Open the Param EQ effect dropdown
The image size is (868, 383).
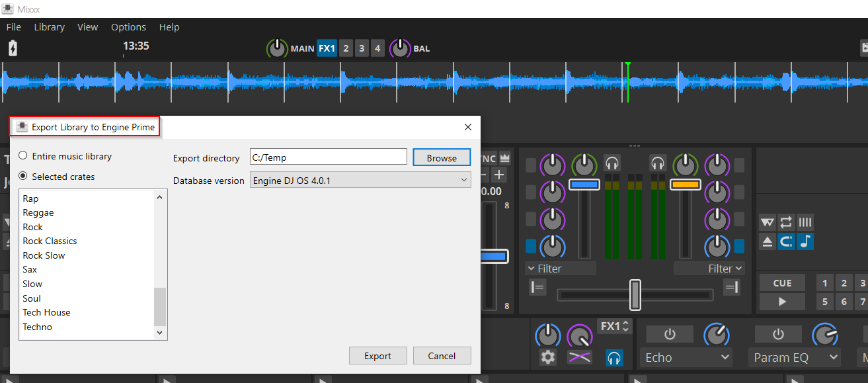[795, 358]
